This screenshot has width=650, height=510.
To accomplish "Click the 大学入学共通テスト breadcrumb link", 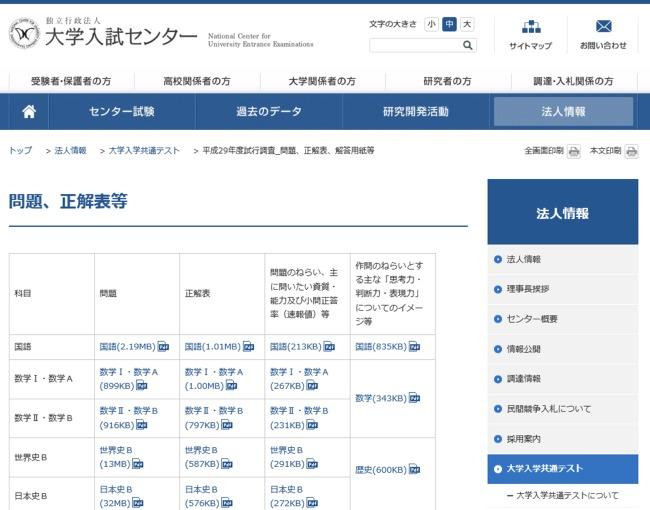I will pos(144,151).
